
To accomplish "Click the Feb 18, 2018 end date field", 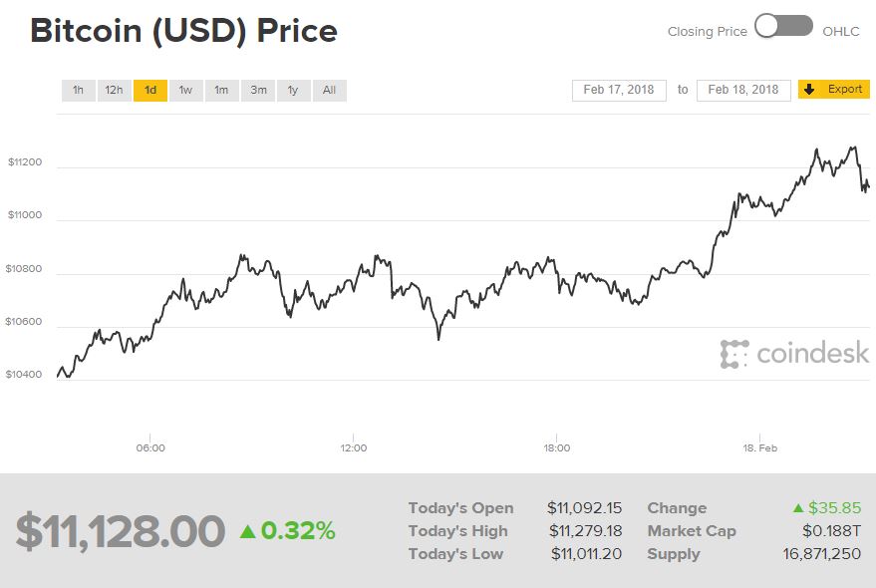I will [x=743, y=90].
